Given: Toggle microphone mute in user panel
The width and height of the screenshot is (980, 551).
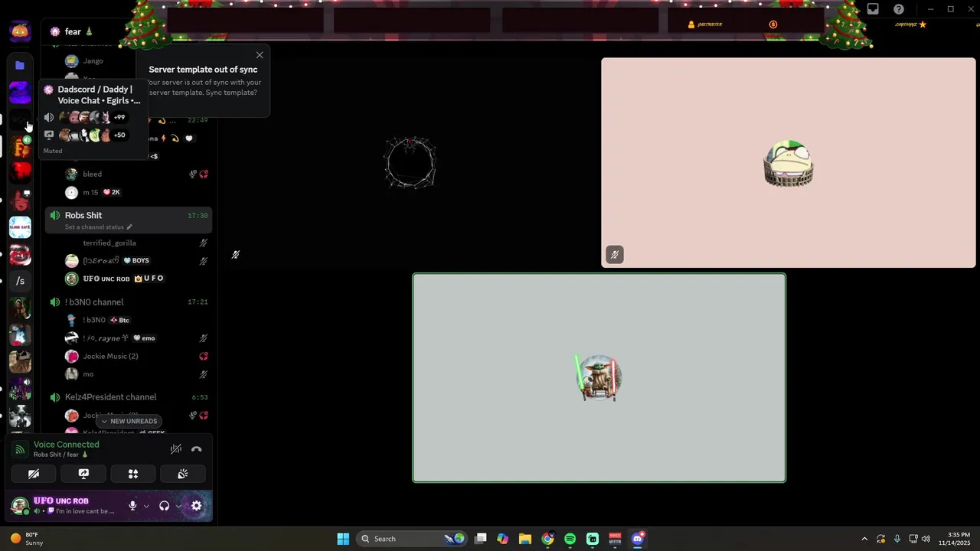Looking at the screenshot, I should (x=132, y=506).
